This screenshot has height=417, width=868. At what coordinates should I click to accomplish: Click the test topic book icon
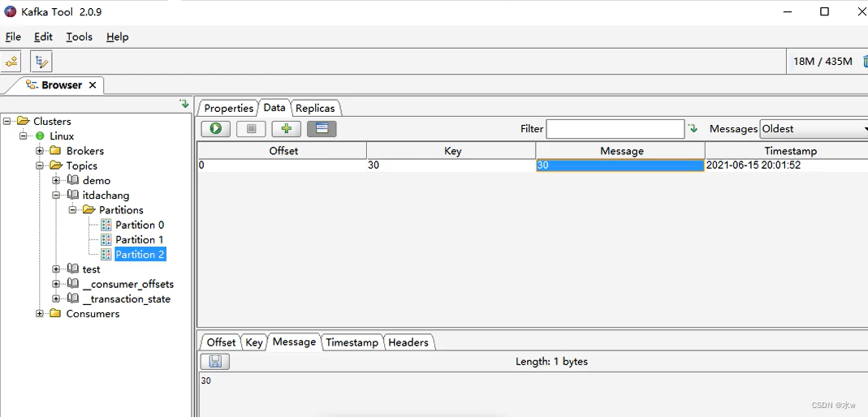tap(73, 269)
